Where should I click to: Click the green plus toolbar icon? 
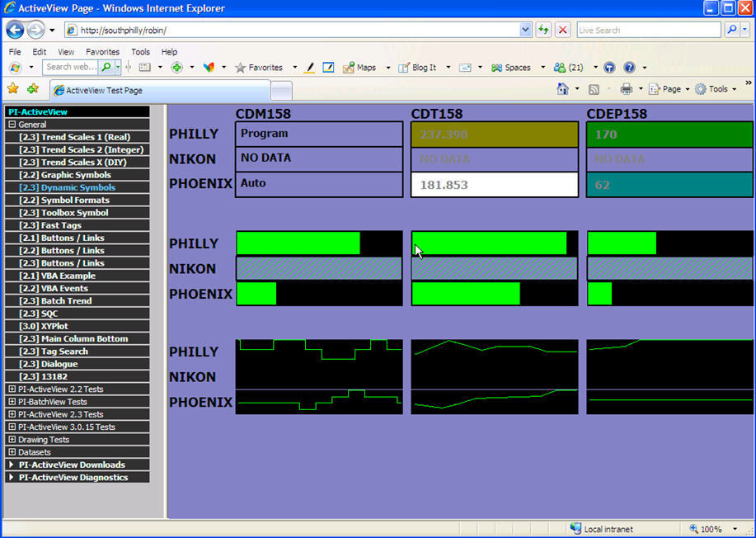[177, 68]
